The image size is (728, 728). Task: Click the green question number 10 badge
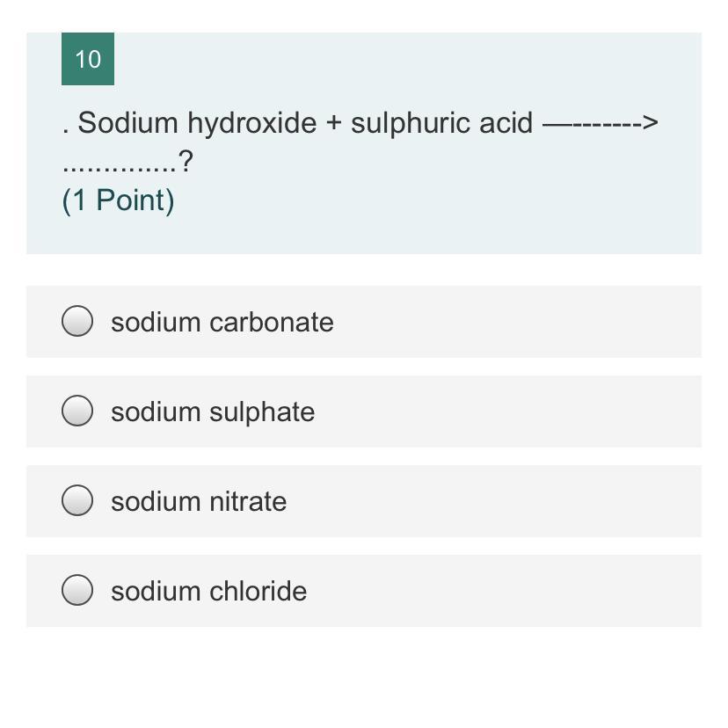tap(88, 59)
